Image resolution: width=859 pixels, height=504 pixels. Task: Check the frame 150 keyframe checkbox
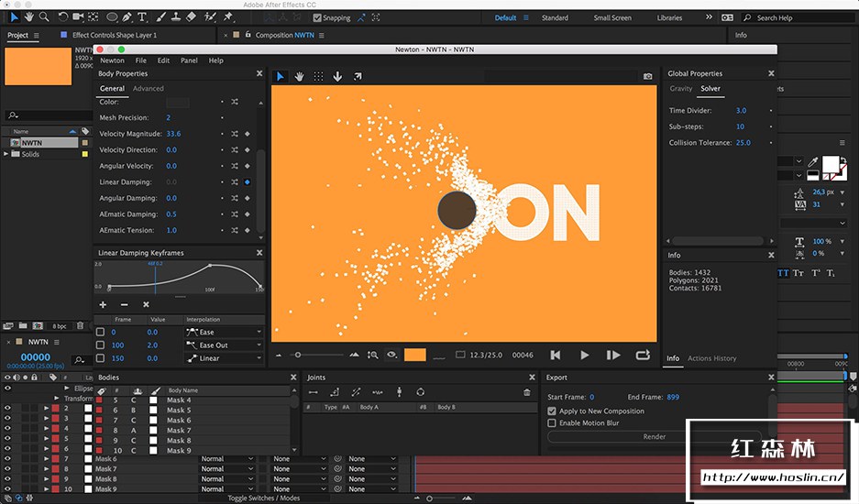[x=100, y=358]
